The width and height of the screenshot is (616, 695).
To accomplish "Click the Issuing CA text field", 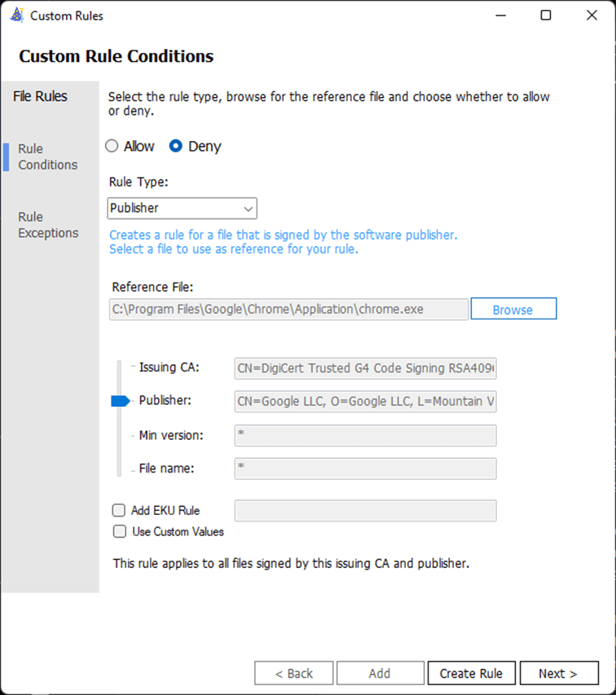I will coord(365,367).
